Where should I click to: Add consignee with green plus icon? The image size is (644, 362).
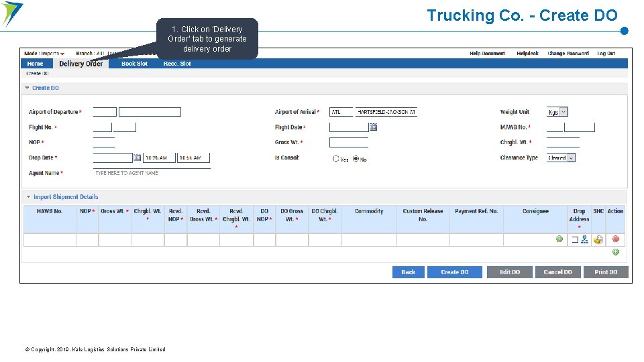559,239
